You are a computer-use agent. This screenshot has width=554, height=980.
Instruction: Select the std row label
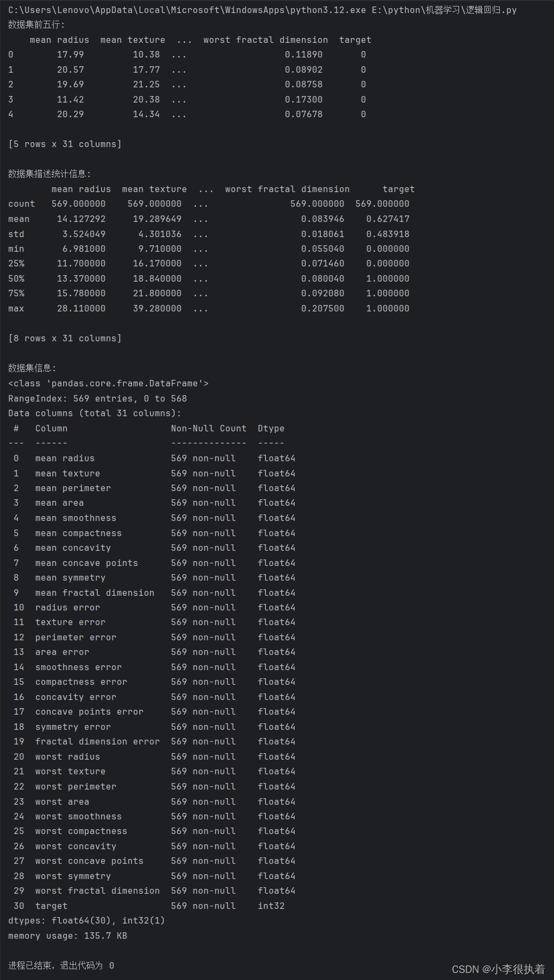[16, 234]
